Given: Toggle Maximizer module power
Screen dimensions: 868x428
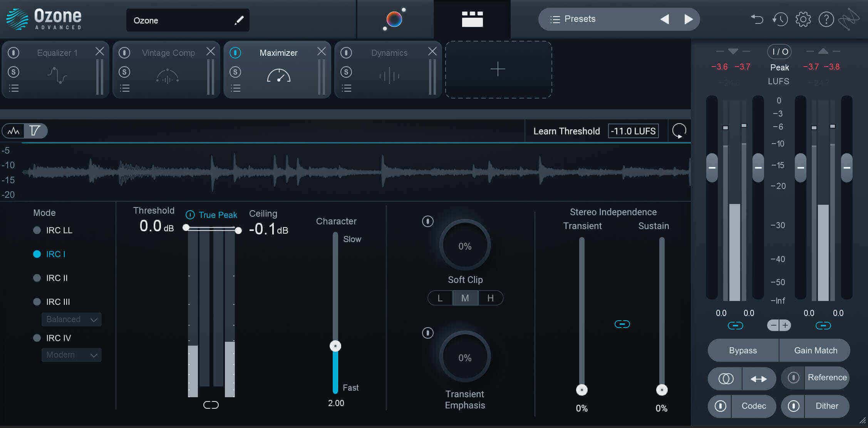Looking at the screenshot, I should click(235, 52).
